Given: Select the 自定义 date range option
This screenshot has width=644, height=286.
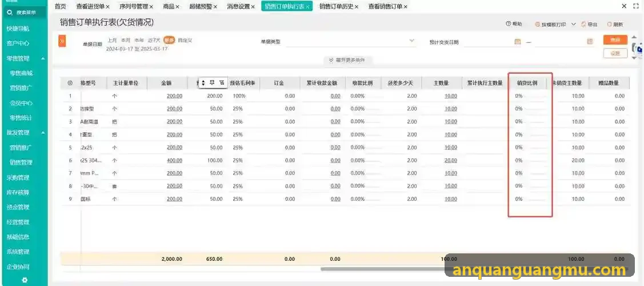Looking at the screenshot, I should point(185,40).
